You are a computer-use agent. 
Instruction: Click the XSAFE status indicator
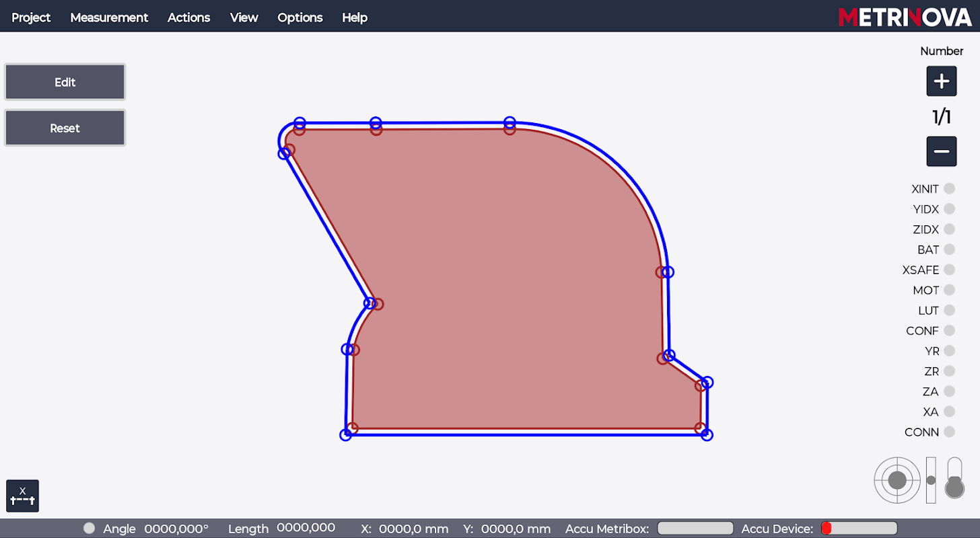coord(949,270)
